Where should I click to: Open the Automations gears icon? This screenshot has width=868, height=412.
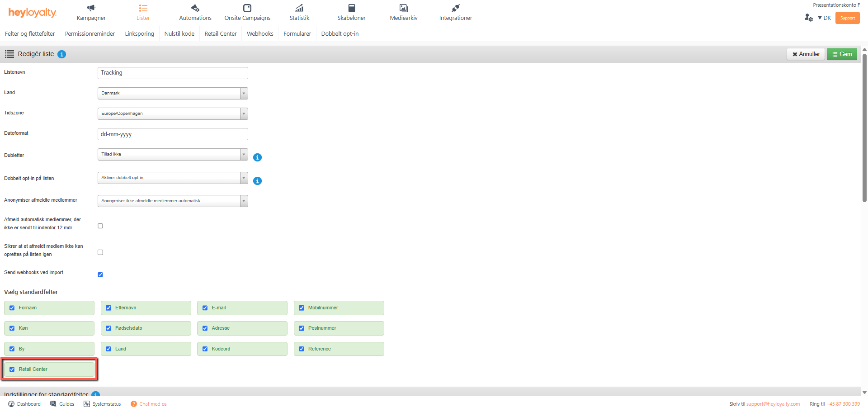(195, 8)
